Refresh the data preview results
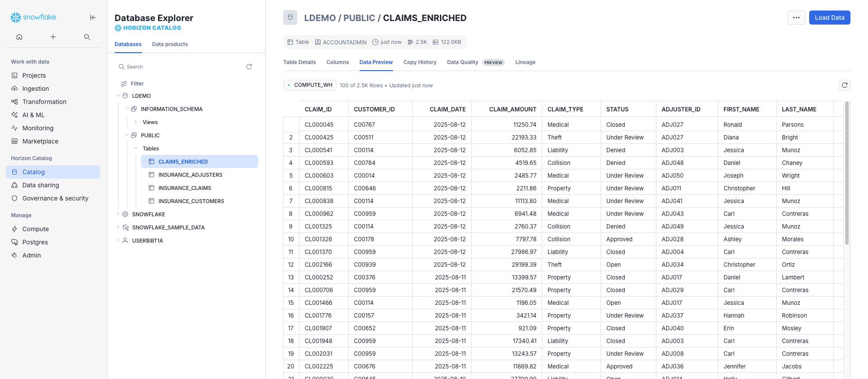The image size is (868, 379). click(845, 85)
